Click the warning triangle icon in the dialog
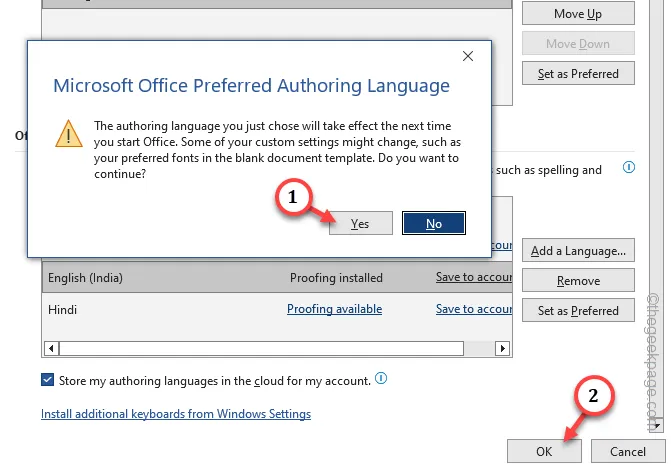671x468 pixels. tap(68, 134)
